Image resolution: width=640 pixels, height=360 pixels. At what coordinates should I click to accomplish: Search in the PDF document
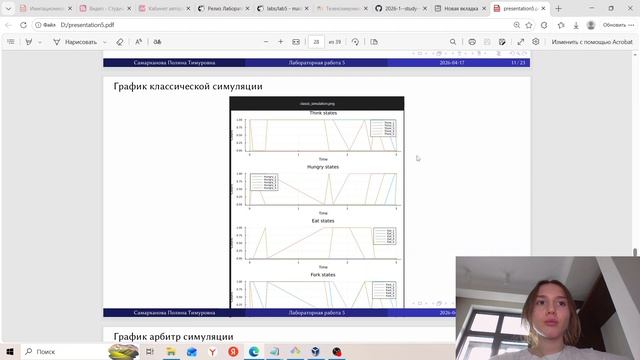point(453,42)
